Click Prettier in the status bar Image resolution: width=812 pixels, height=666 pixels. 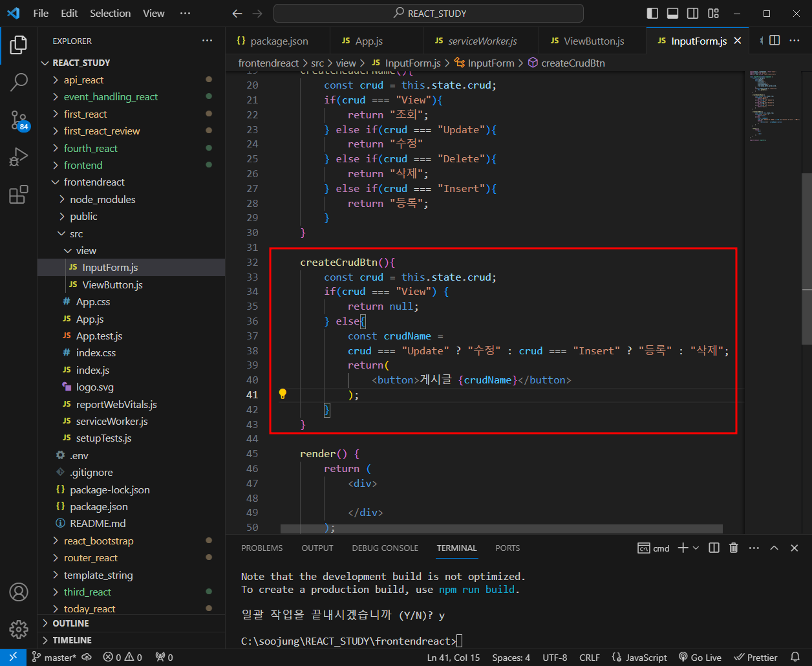coord(756,657)
